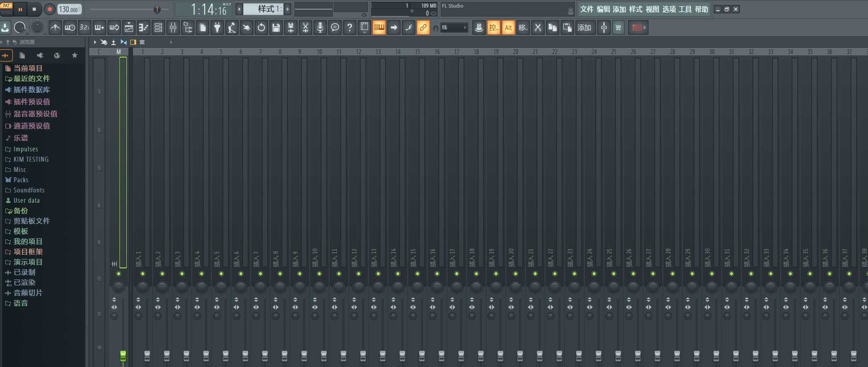Click the main pitch slider knob
868x367 pixels.
point(157,9)
